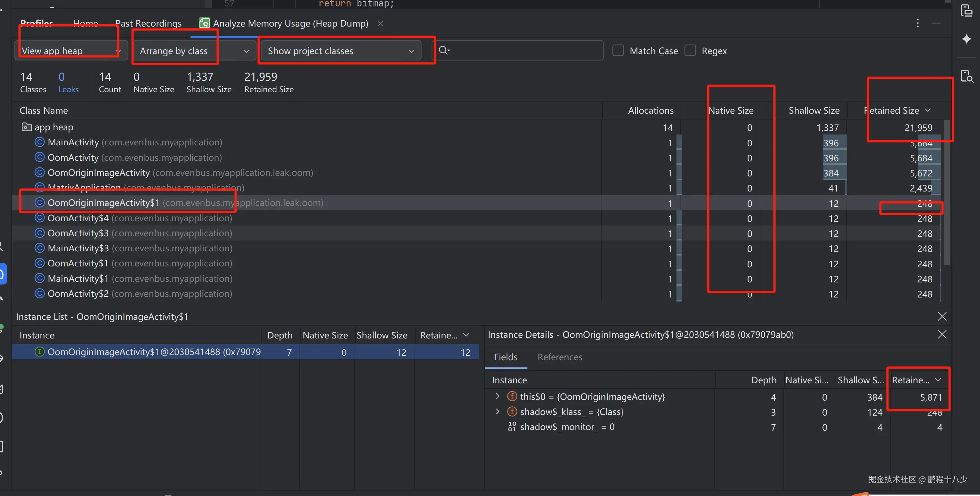Close the Instance List panel

(x=942, y=316)
